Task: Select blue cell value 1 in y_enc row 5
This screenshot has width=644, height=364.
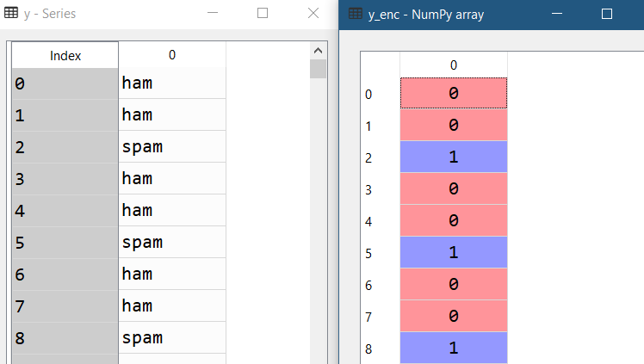Action: (x=454, y=252)
